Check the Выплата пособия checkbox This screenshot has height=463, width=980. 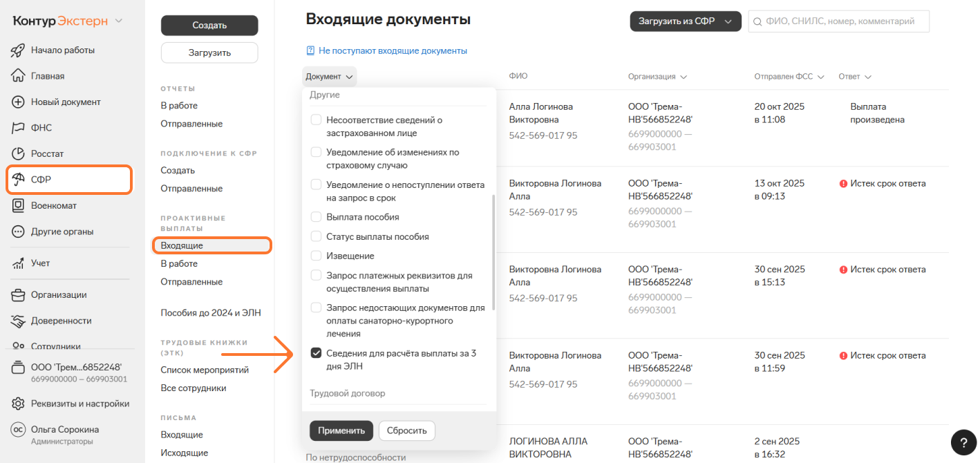click(316, 217)
